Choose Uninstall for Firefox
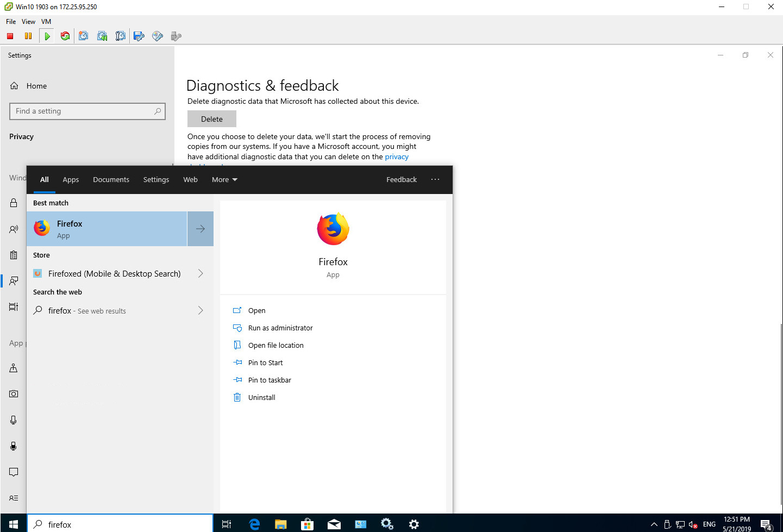783x532 pixels. 261,397
